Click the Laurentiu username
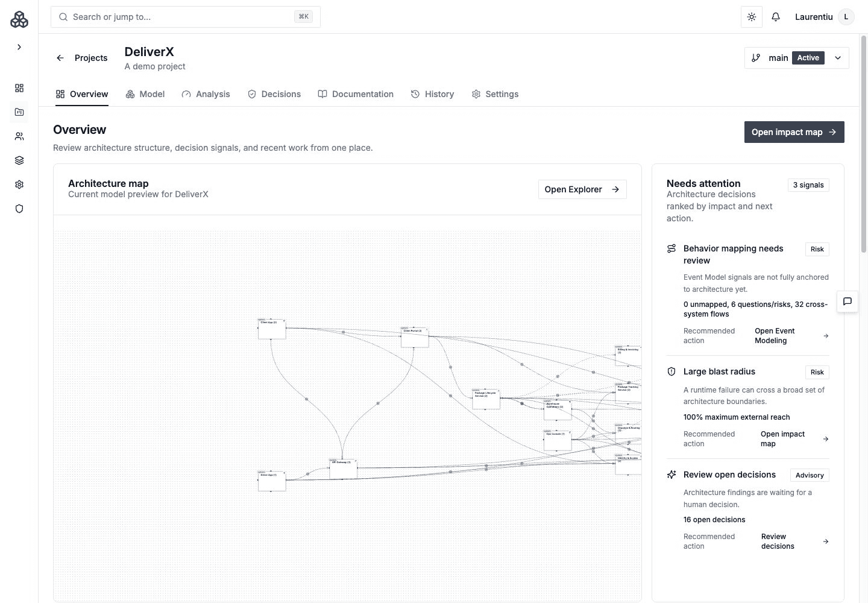 coord(814,17)
